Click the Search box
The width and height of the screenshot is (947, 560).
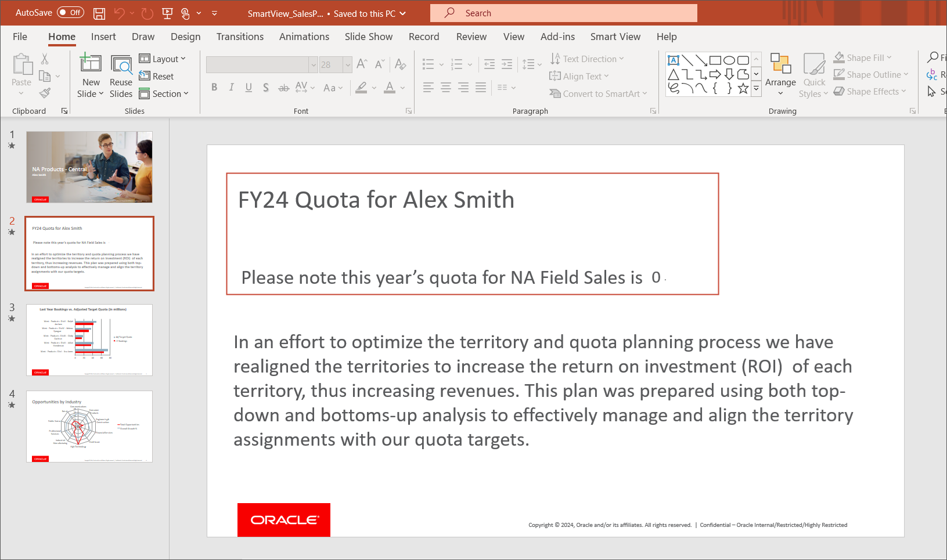[564, 13]
